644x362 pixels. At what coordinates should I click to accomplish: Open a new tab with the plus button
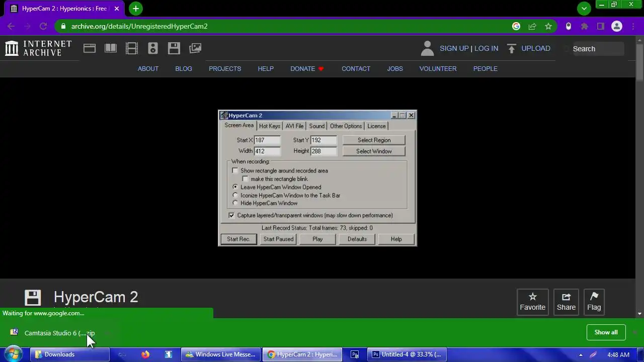coord(136,9)
